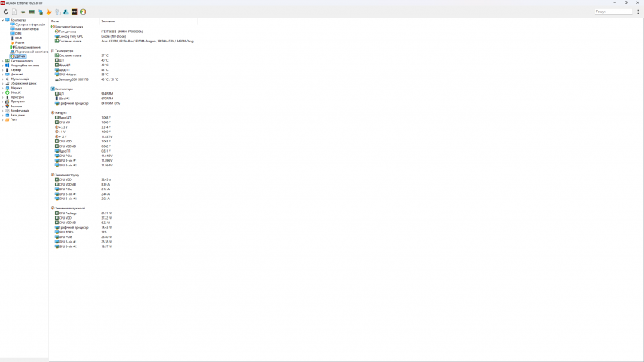Click the Поле column header

pos(55,20)
